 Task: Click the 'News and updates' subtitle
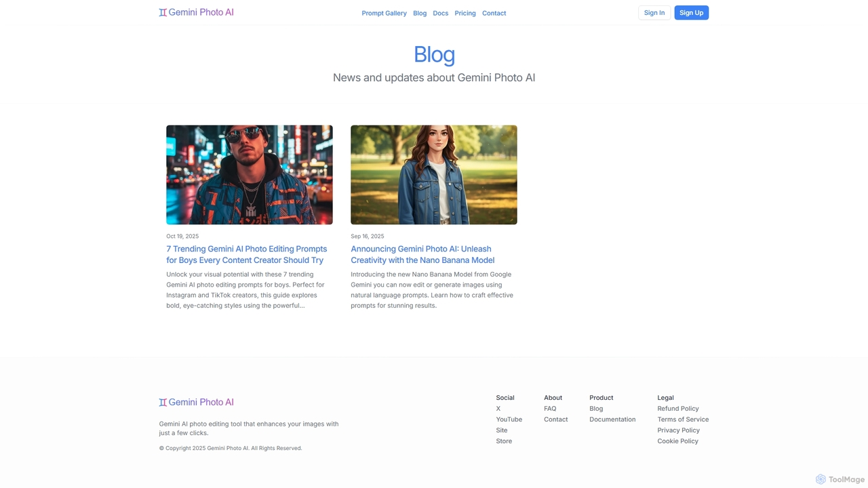coord(434,77)
